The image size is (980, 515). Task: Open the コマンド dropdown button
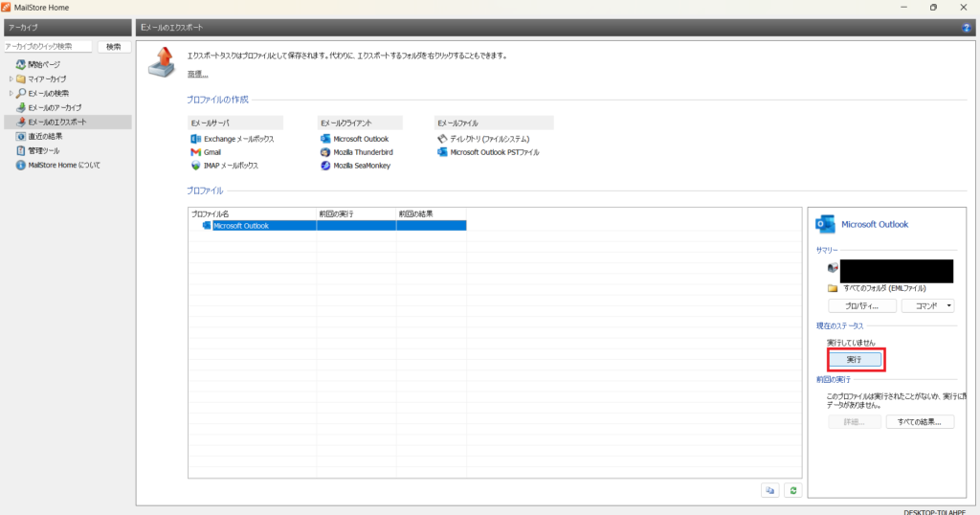(927, 306)
